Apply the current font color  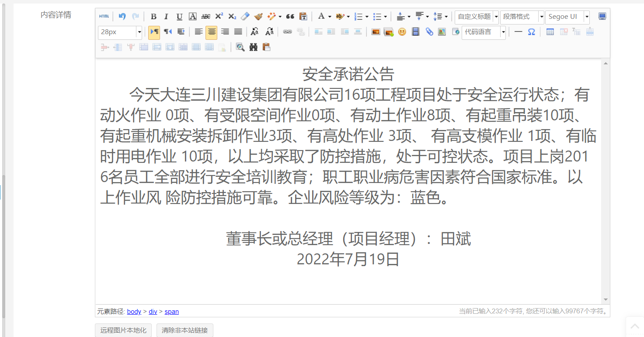321,17
